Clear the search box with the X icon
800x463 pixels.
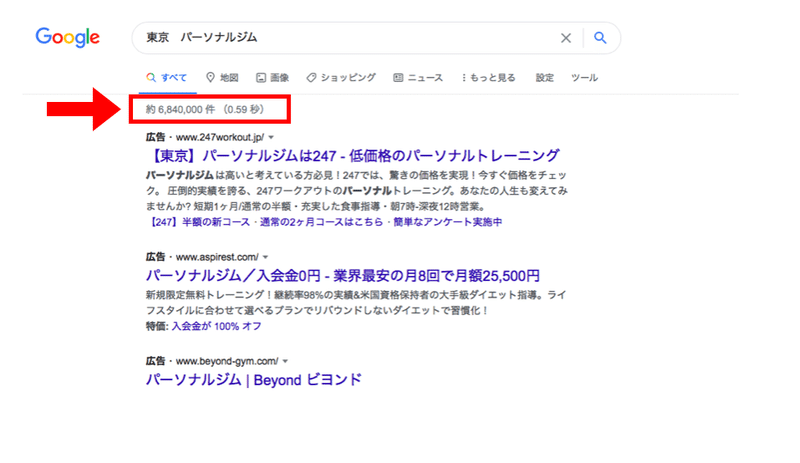point(566,38)
